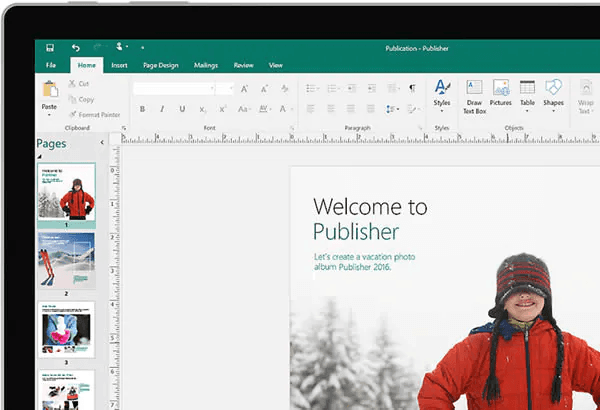Viewport: 600px width, 410px height.
Task: Click the Copy button
Action: tap(81, 100)
